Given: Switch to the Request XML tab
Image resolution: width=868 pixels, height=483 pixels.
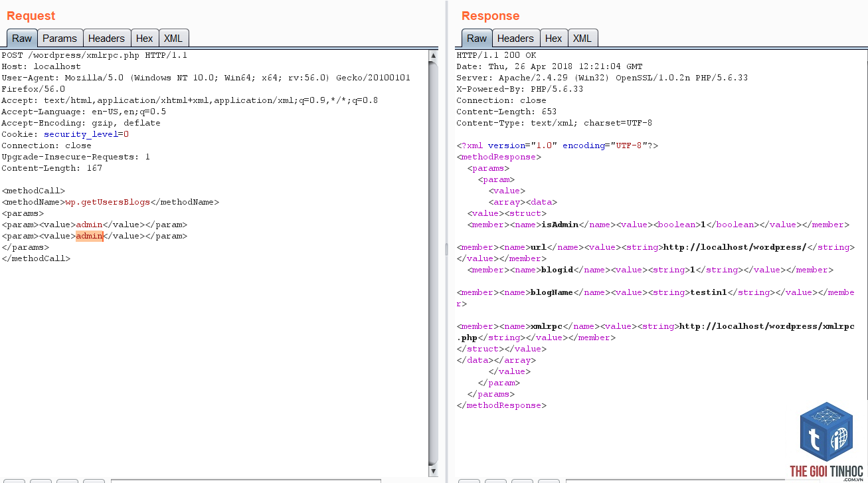Looking at the screenshot, I should click(x=173, y=39).
